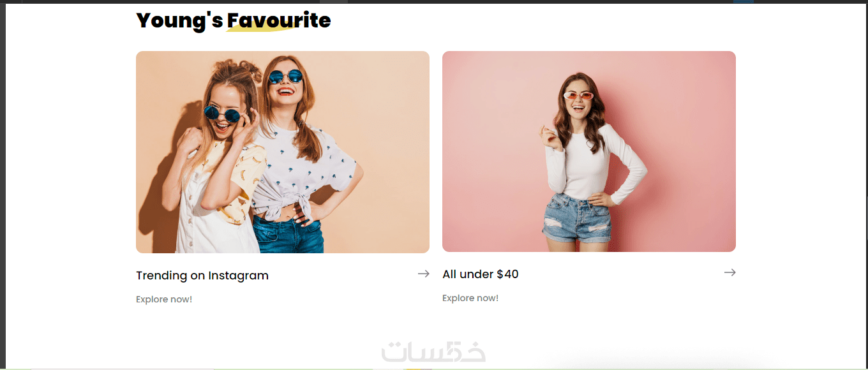Click the arrow beside All under $40
The width and height of the screenshot is (868, 370).
click(730, 272)
